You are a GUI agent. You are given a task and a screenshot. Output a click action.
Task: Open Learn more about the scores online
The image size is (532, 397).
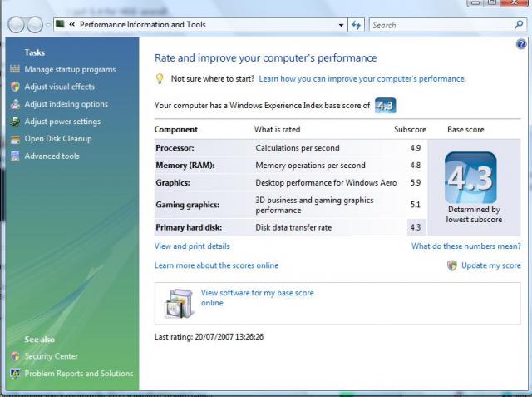point(216,265)
